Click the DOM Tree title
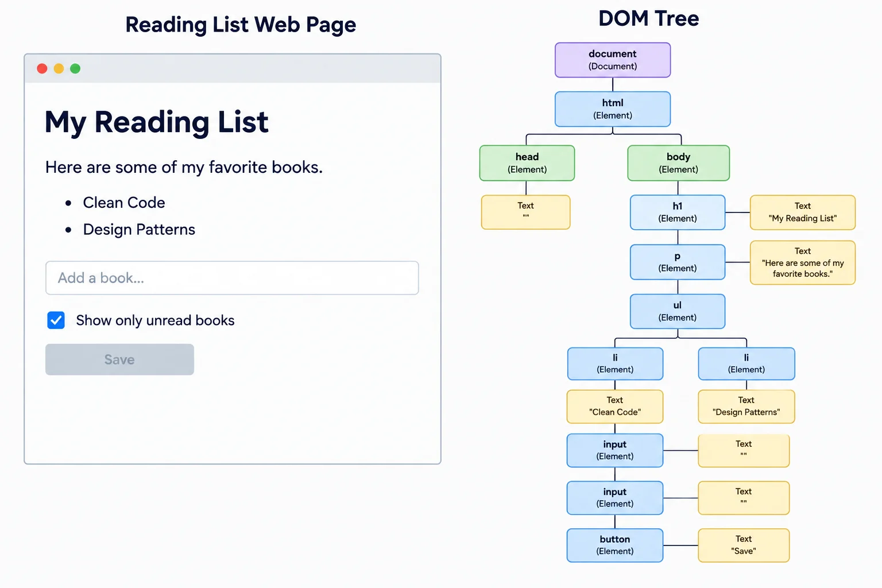Image resolution: width=882 pixels, height=588 pixels. [x=649, y=18]
